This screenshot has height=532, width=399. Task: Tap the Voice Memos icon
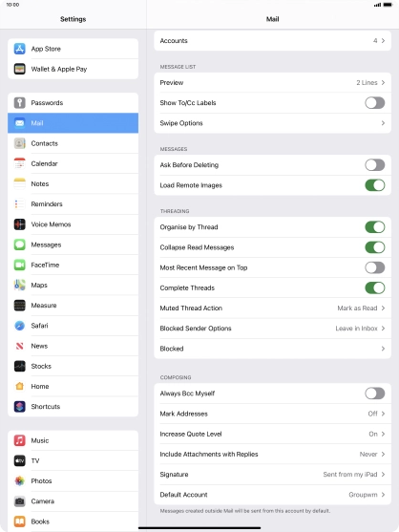pyautogui.click(x=20, y=224)
